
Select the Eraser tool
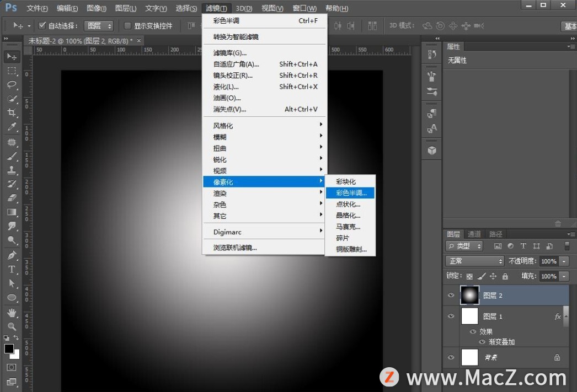pos(12,198)
